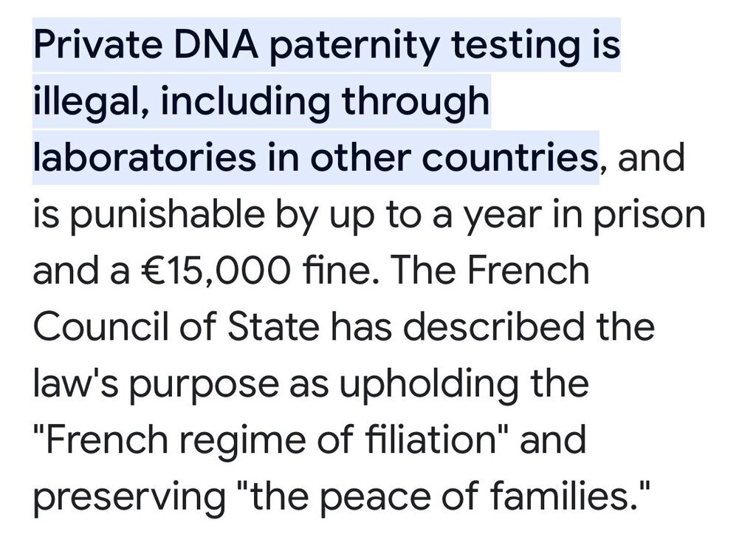
Task: Click the phrase "a year in prison"
Action: [x=569, y=215]
